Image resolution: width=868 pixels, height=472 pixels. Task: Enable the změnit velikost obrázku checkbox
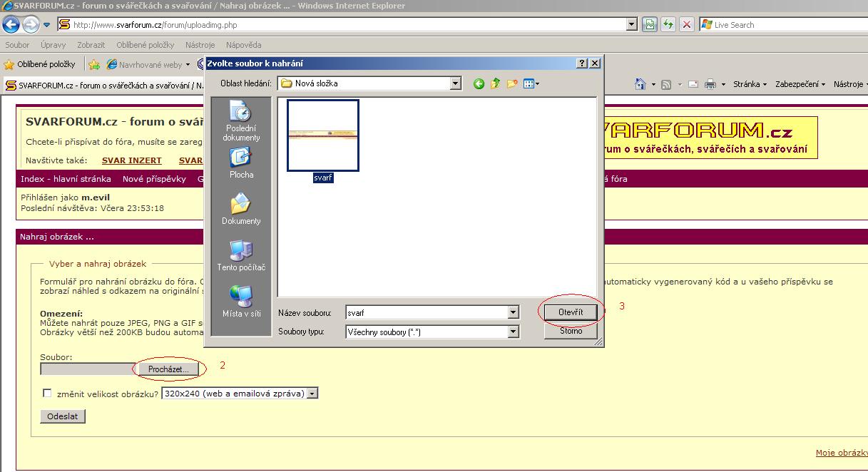click(x=47, y=393)
